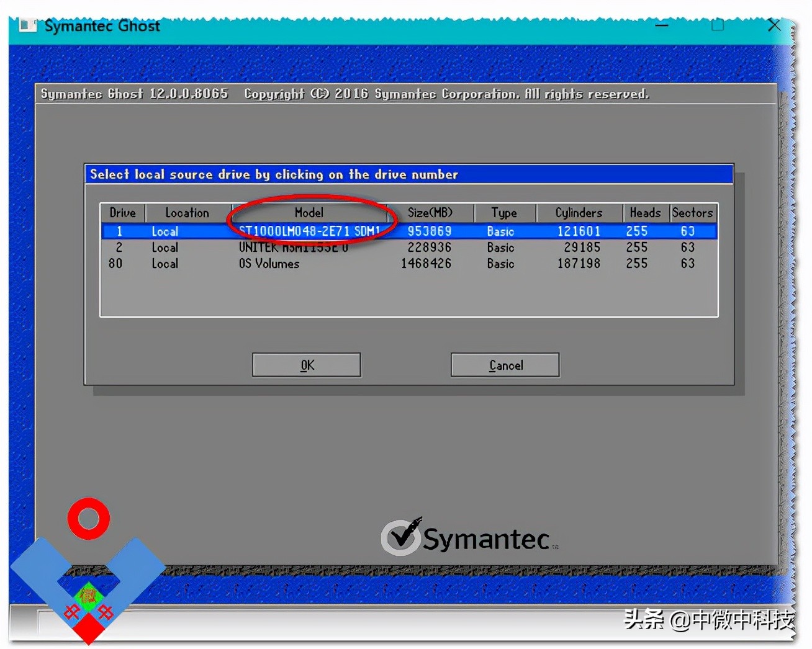
Task: Click Basic type of drive 1
Action: (x=501, y=231)
